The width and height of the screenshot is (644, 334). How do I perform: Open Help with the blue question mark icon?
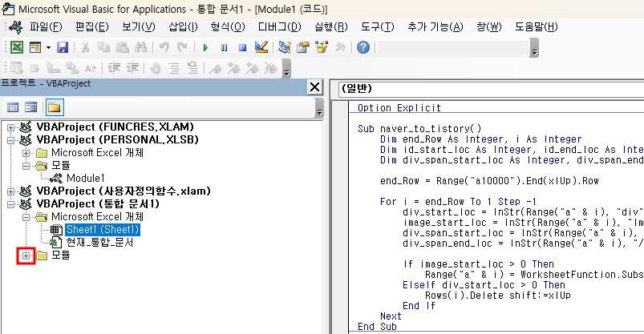tap(363, 47)
